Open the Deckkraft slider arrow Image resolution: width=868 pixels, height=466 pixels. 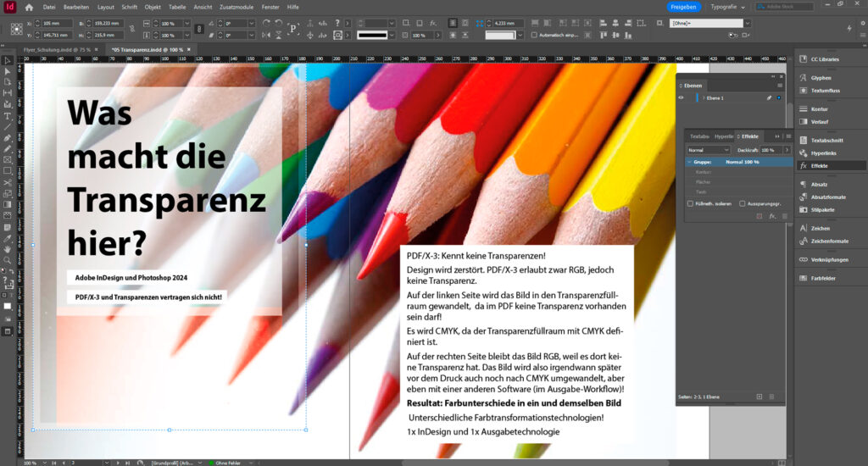pyautogui.click(x=787, y=150)
